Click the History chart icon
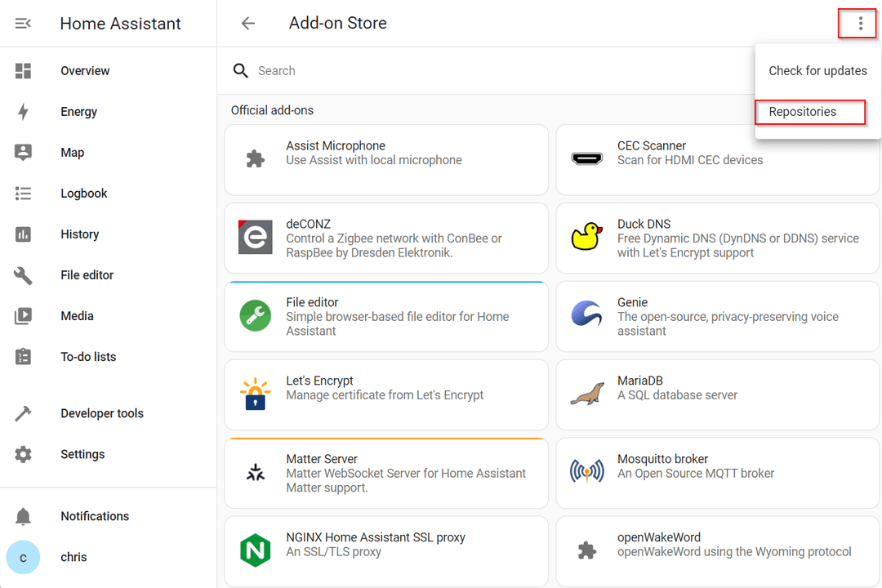Viewport: 882px width, 588px height. [23, 234]
